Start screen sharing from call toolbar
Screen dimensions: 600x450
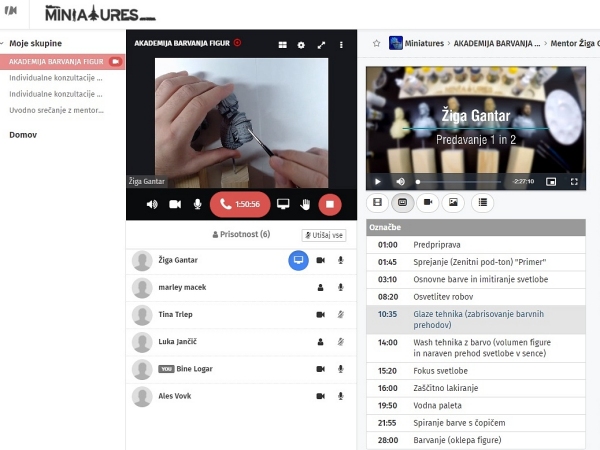coord(283,204)
